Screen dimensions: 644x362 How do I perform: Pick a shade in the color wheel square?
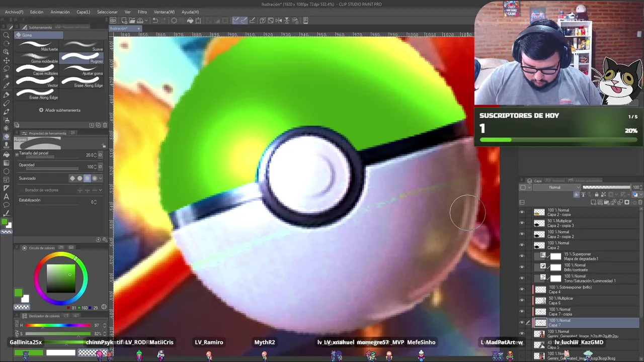pyautogui.click(x=61, y=278)
